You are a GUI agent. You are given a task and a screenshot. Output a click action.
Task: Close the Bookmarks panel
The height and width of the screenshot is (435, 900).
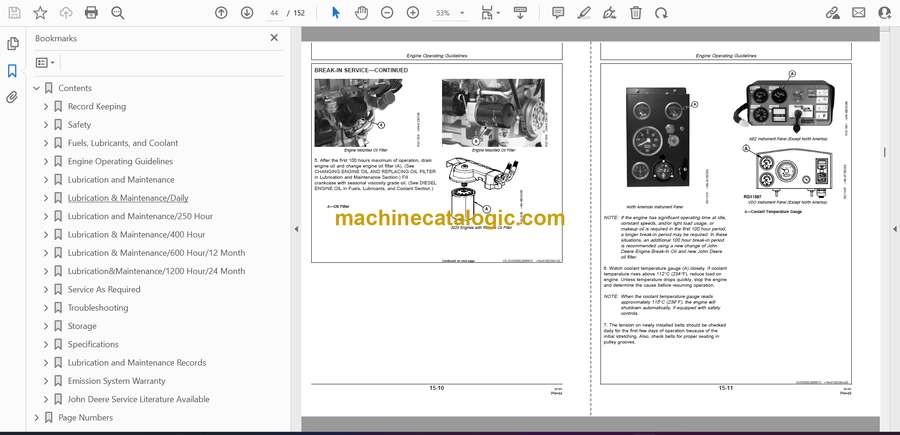[274, 38]
